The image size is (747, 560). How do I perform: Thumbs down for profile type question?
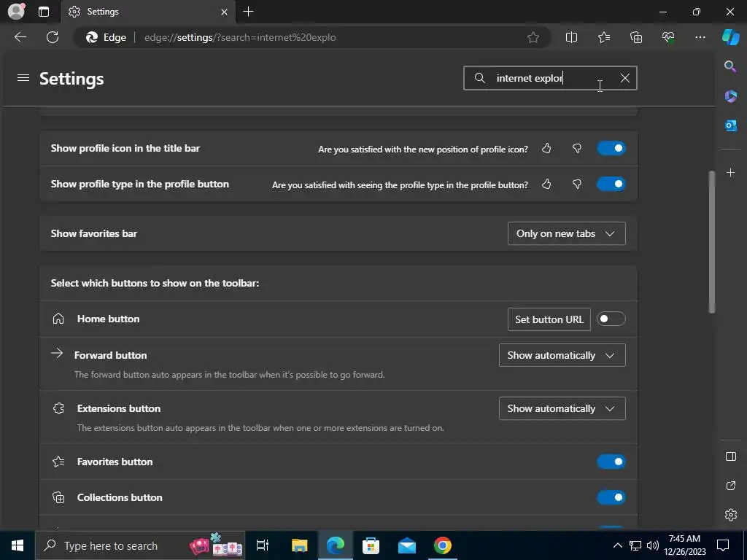click(x=576, y=184)
